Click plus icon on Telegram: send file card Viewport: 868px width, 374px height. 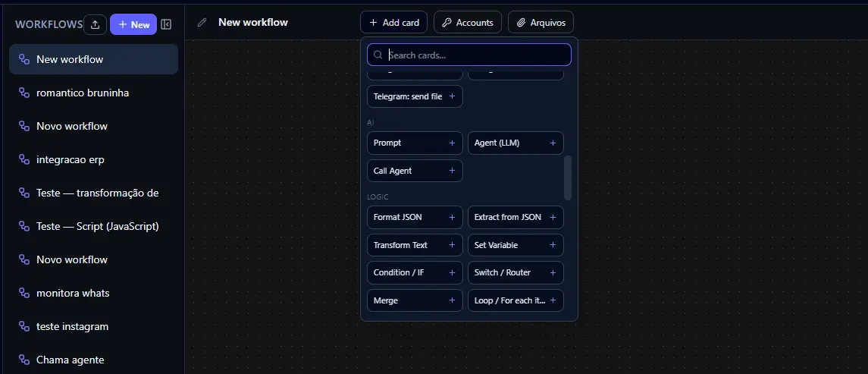click(x=452, y=96)
